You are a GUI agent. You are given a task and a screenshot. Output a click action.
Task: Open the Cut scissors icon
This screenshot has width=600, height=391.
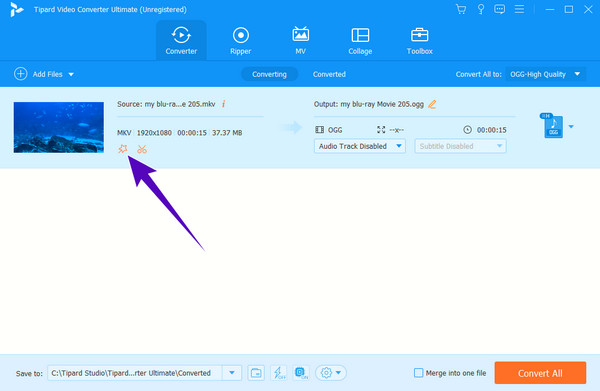point(142,149)
